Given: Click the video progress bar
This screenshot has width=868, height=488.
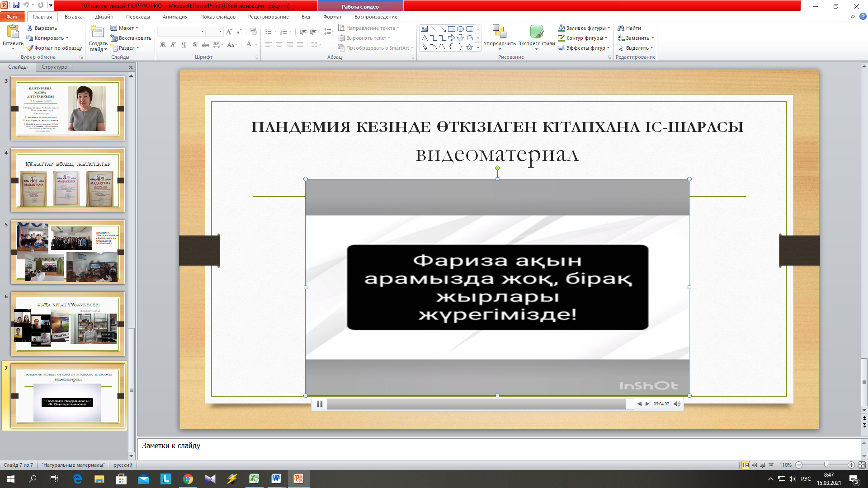Looking at the screenshot, I should (x=480, y=404).
